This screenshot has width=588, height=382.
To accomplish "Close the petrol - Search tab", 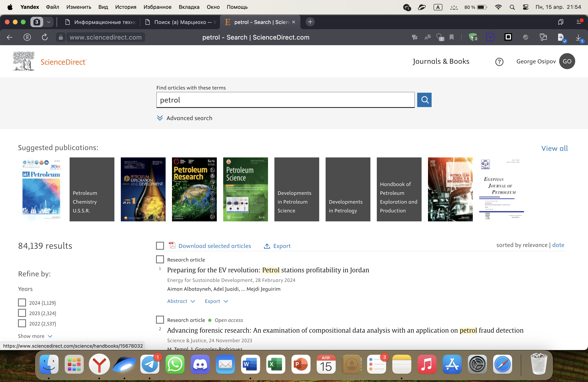I will click(294, 22).
